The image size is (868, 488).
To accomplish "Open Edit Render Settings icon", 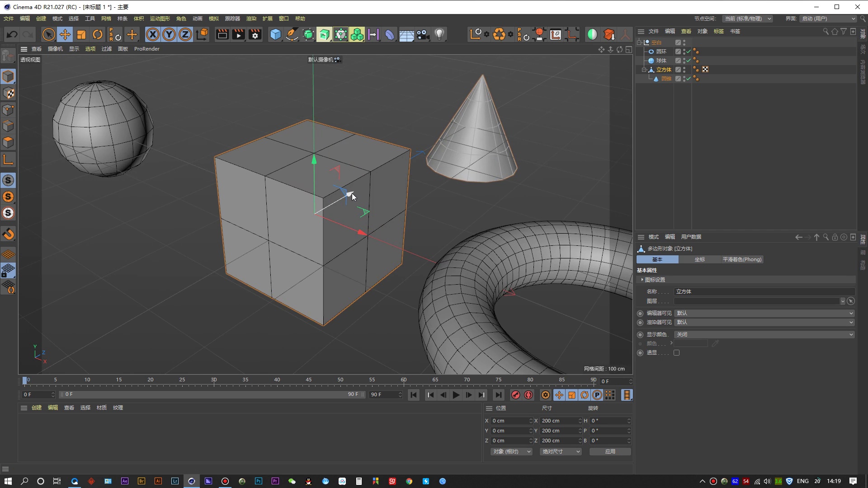I will 255,34.
